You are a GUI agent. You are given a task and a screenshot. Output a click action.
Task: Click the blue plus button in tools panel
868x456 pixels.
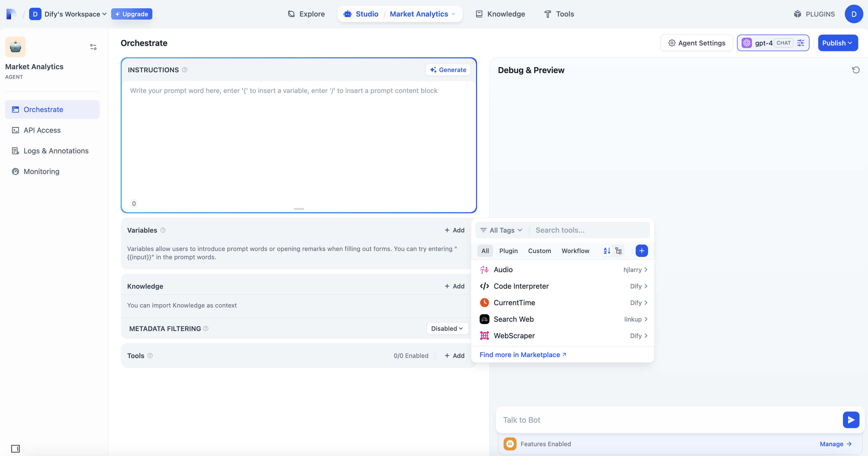(x=642, y=251)
